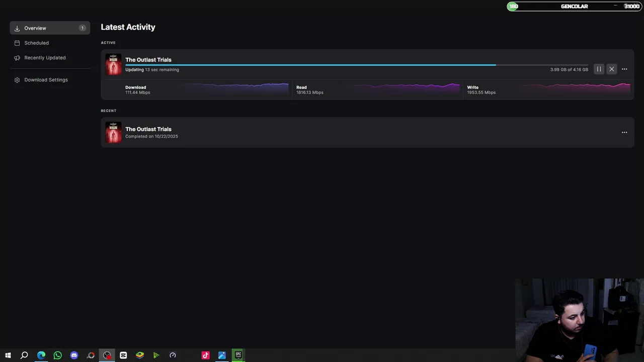This screenshot has width=644, height=362.
Task: Click Epic Games Launcher taskbar icon
Action: [x=238, y=355]
